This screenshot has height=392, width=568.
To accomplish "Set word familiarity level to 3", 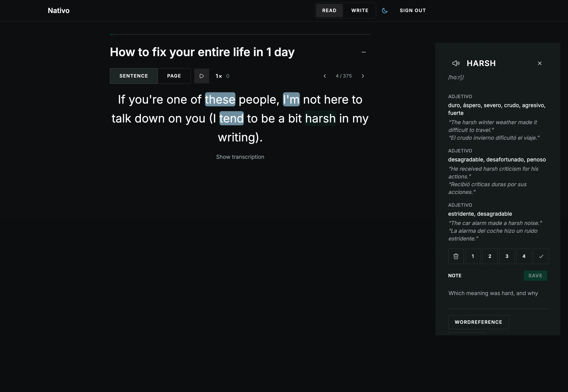I will coord(507,256).
